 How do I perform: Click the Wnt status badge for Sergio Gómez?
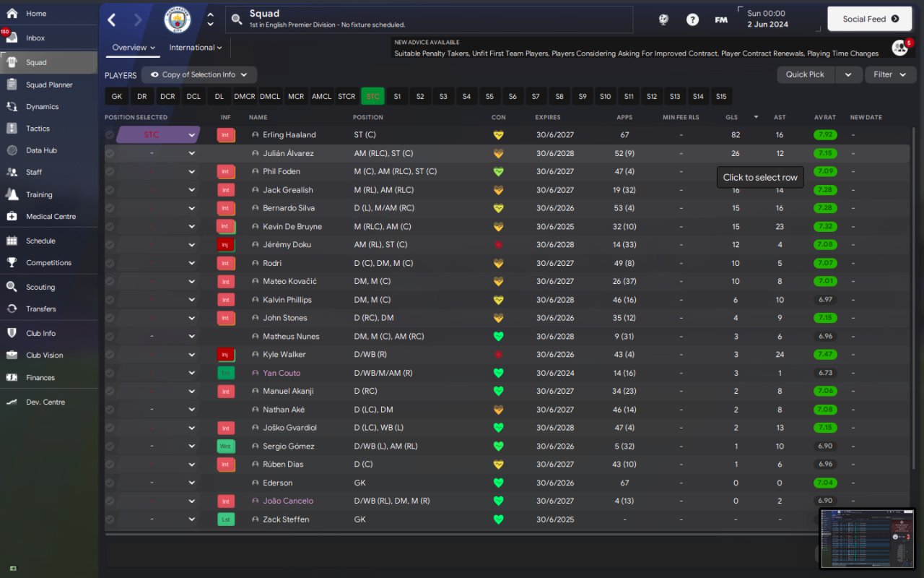pyautogui.click(x=226, y=446)
